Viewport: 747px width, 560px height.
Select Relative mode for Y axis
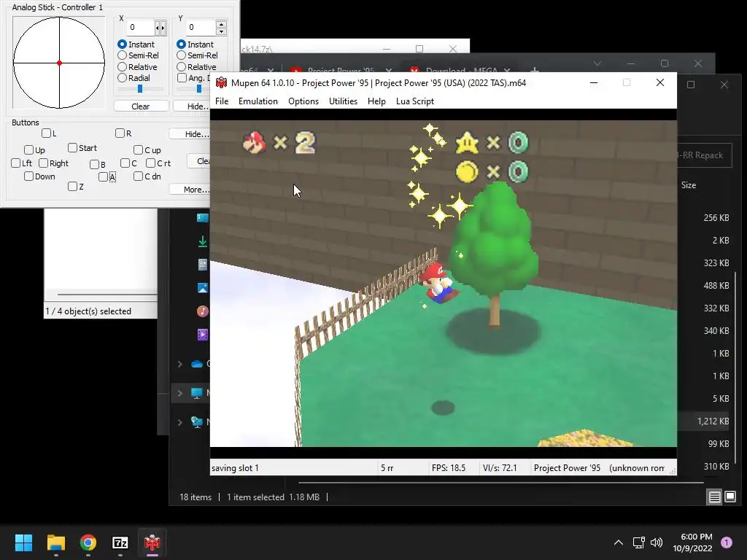pyautogui.click(x=182, y=67)
